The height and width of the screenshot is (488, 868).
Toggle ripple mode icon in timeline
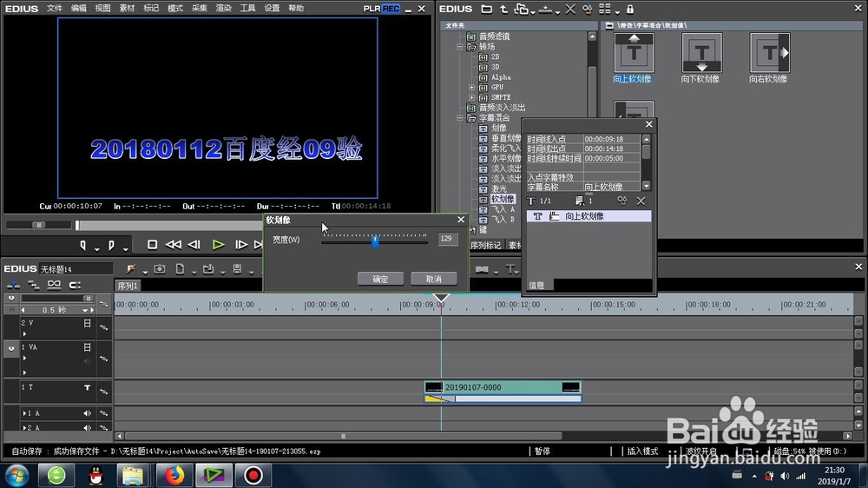[x=33, y=285]
